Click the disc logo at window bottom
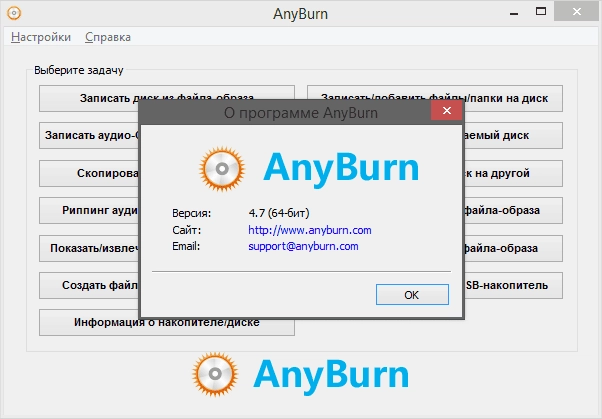Viewport: 602px width, 419px height. (215, 374)
